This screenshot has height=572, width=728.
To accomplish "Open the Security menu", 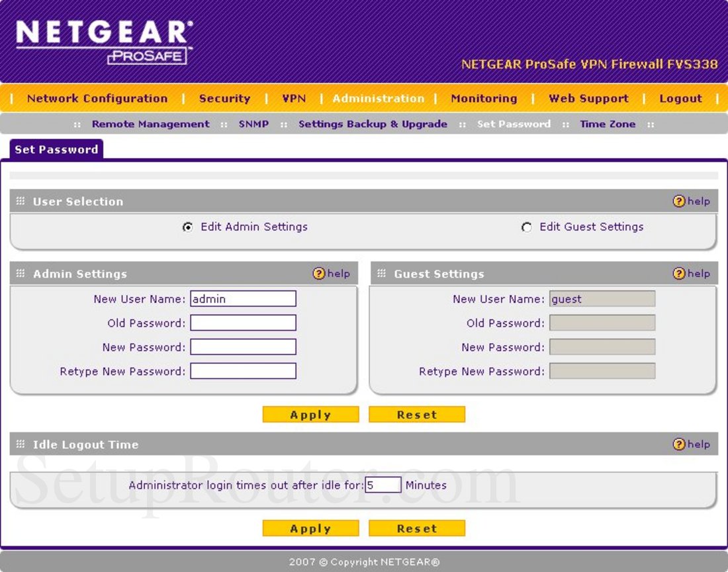I will pyautogui.click(x=225, y=99).
